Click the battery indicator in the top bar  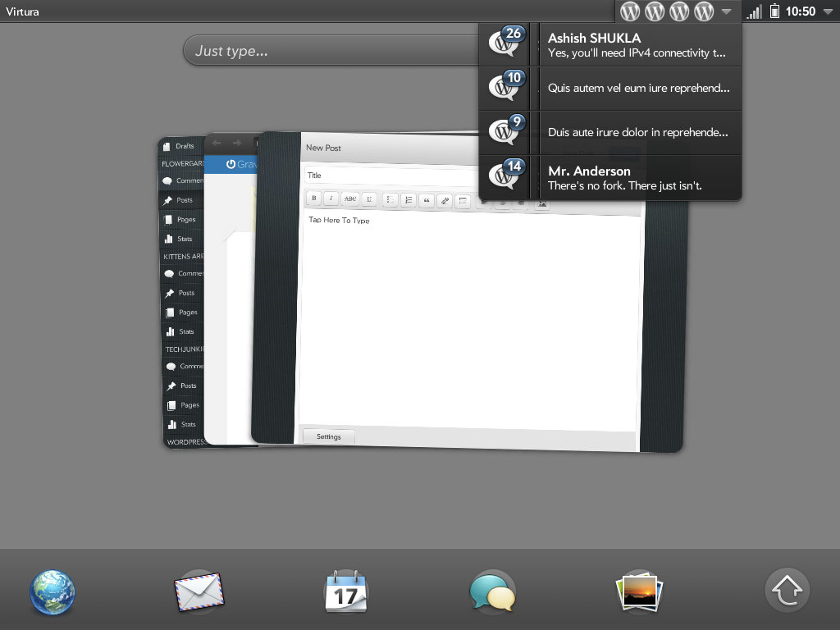[774, 11]
